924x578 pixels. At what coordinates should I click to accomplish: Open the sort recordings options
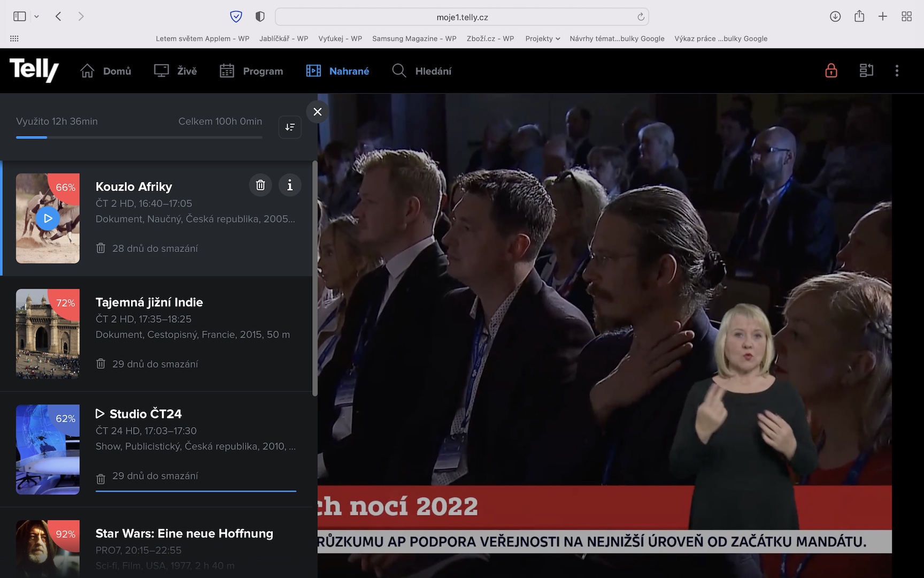[290, 127]
